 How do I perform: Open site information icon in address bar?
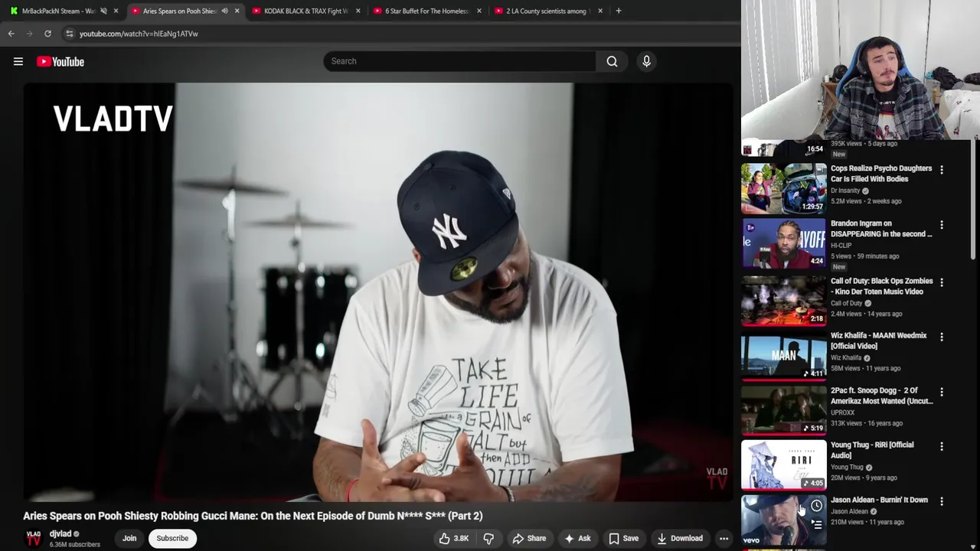pyautogui.click(x=69, y=34)
